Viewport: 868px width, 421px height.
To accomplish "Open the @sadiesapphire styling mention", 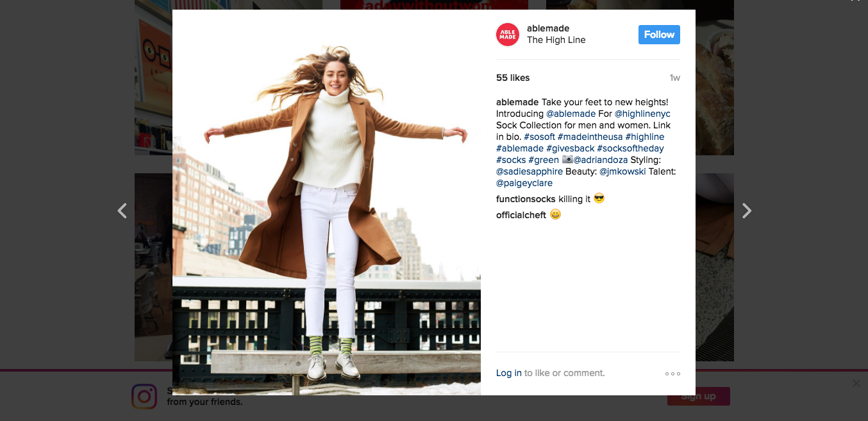I will coord(530,171).
